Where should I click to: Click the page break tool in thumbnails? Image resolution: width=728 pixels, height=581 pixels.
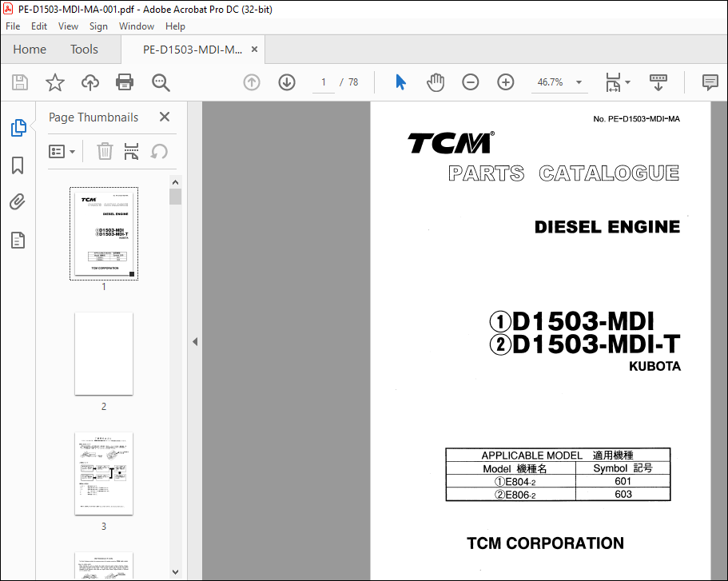point(131,151)
